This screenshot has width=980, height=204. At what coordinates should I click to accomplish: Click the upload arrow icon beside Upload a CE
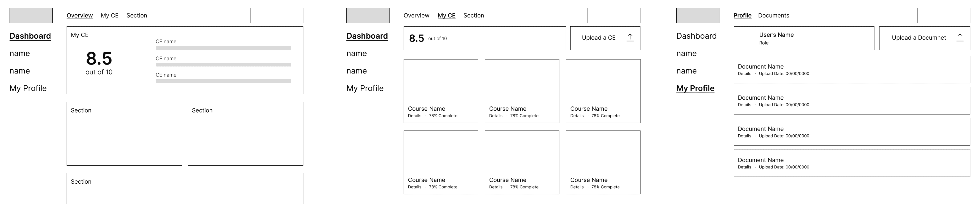[x=630, y=37]
